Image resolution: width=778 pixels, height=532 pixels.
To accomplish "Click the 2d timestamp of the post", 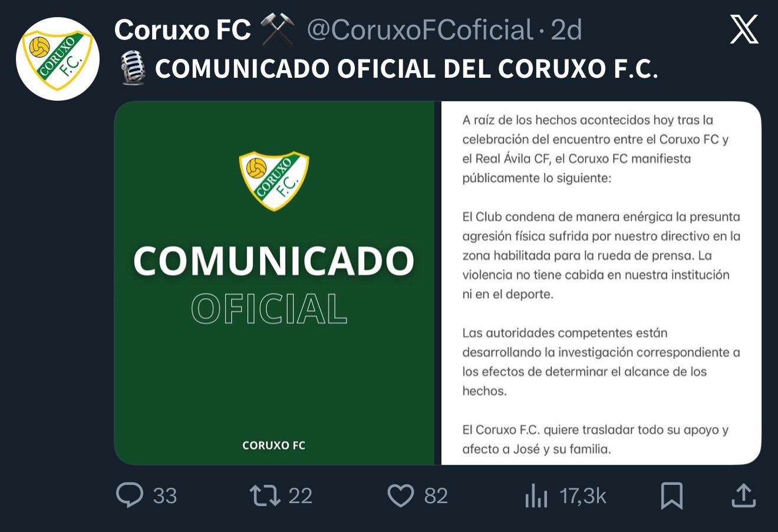I will pos(566,30).
